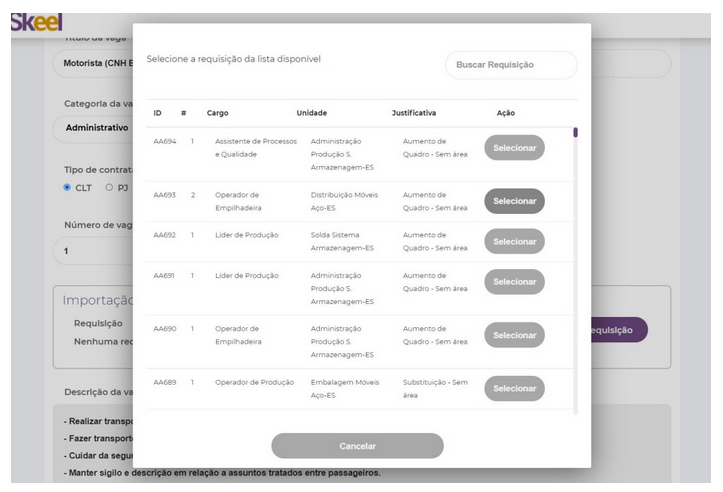This screenshot has width=723, height=492.
Task: Click the Justificativa column header
Action: [x=413, y=113]
